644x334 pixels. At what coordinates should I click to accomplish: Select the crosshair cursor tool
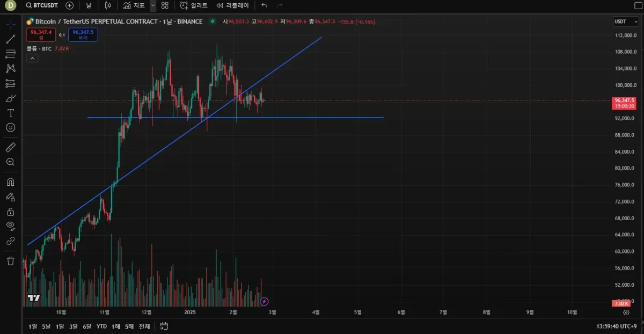click(x=10, y=25)
